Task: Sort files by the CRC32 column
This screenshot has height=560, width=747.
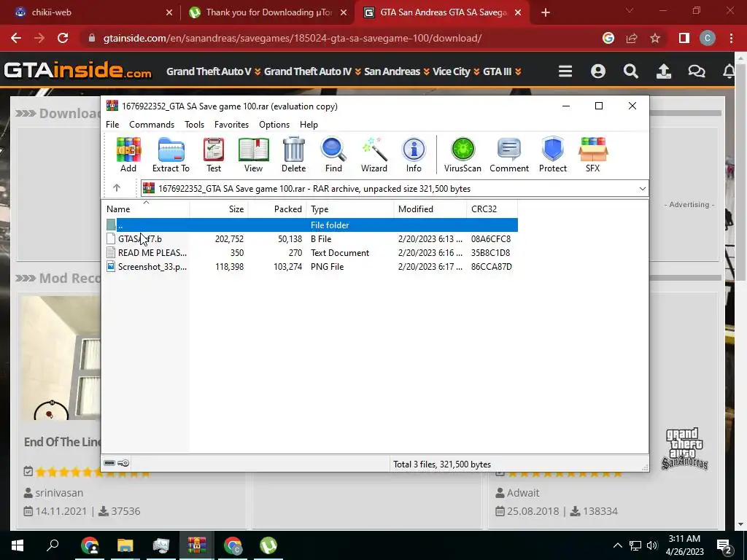Action: click(x=492, y=209)
